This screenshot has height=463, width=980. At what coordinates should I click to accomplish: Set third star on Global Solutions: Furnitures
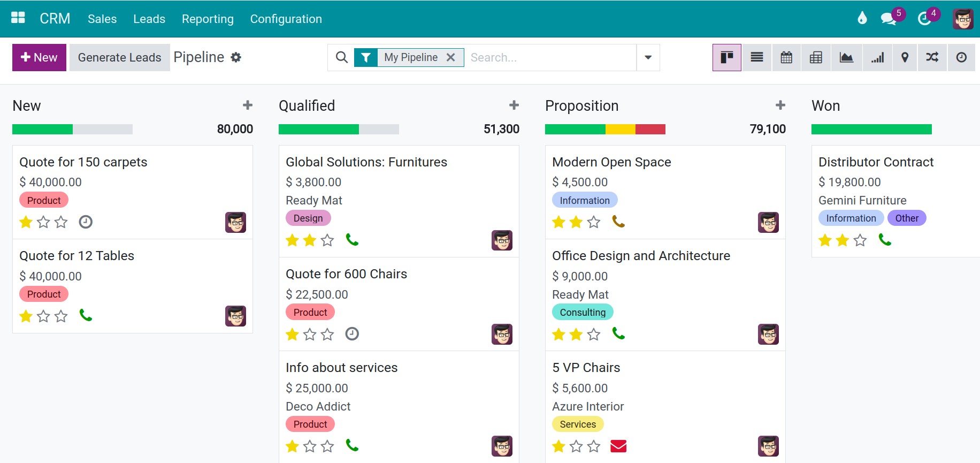(x=327, y=240)
